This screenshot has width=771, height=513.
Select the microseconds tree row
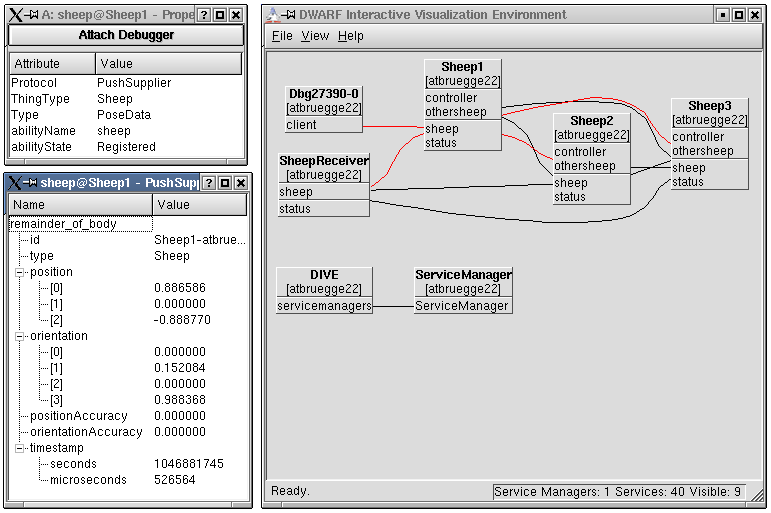coord(128,480)
